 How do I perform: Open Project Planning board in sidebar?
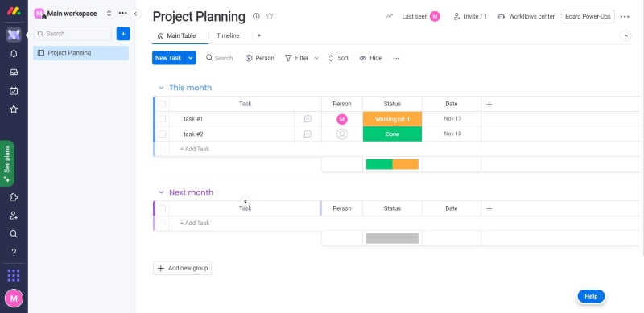(x=81, y=53)
